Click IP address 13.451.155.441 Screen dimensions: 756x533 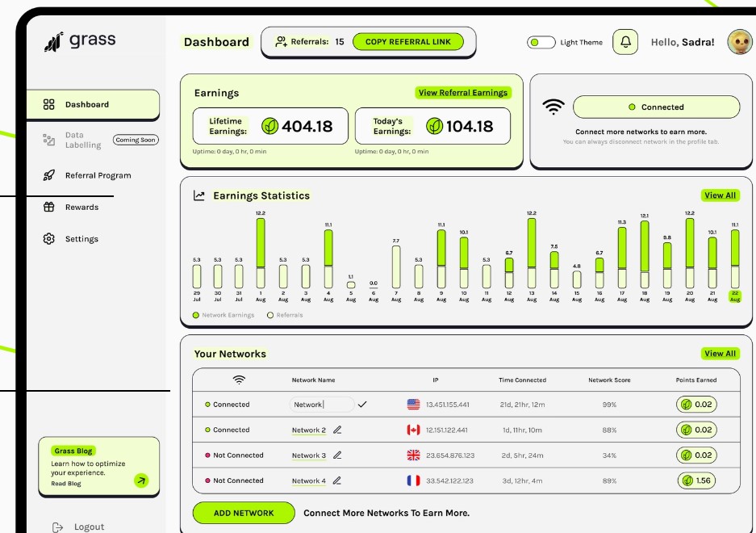point(448,405)
